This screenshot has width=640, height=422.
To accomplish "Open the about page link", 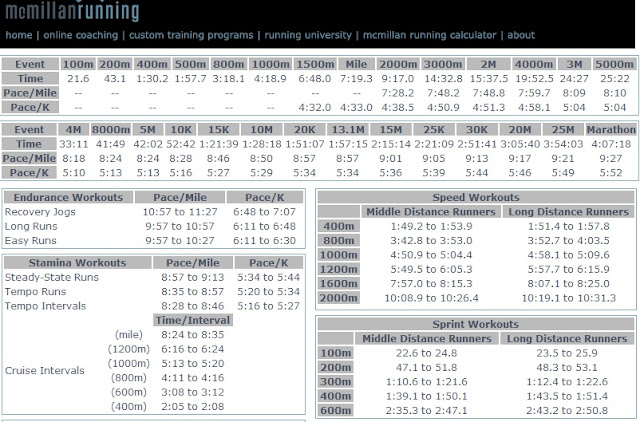I will (x=521, y=35).
